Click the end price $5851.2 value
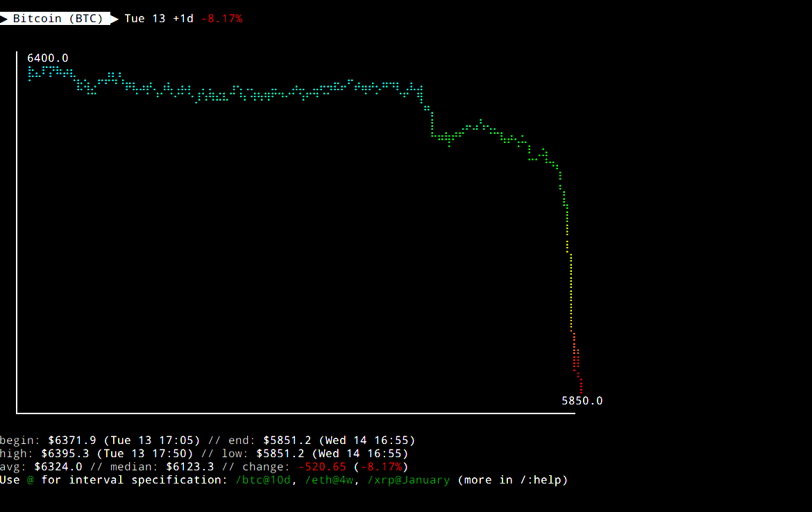Screen dimensions: 812x512 [x=287, y=440]
